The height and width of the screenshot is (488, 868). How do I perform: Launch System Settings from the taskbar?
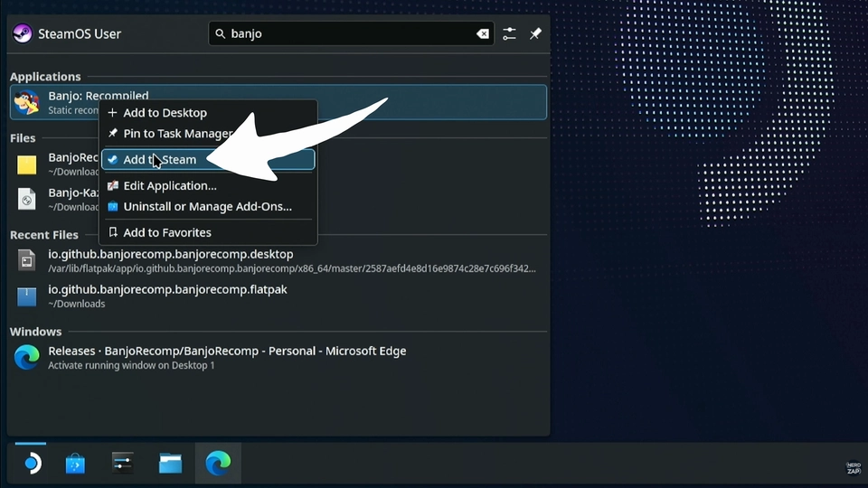click(x=123, y=464)
